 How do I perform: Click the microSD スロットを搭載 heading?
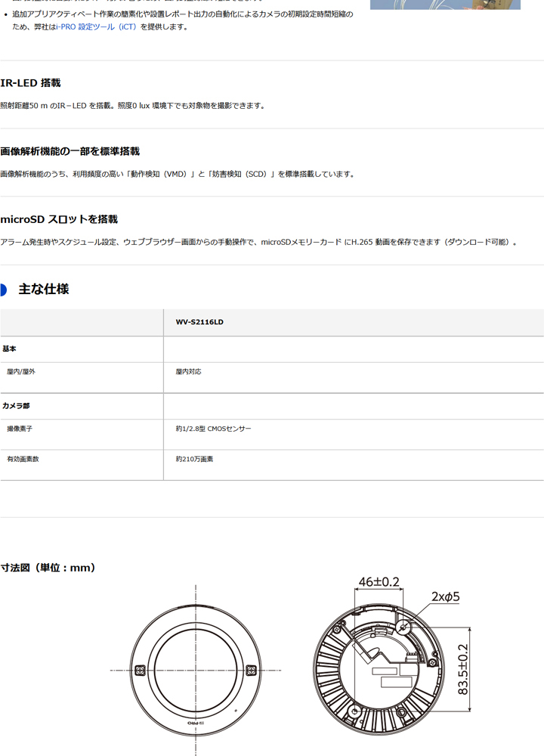click(59, 219)
